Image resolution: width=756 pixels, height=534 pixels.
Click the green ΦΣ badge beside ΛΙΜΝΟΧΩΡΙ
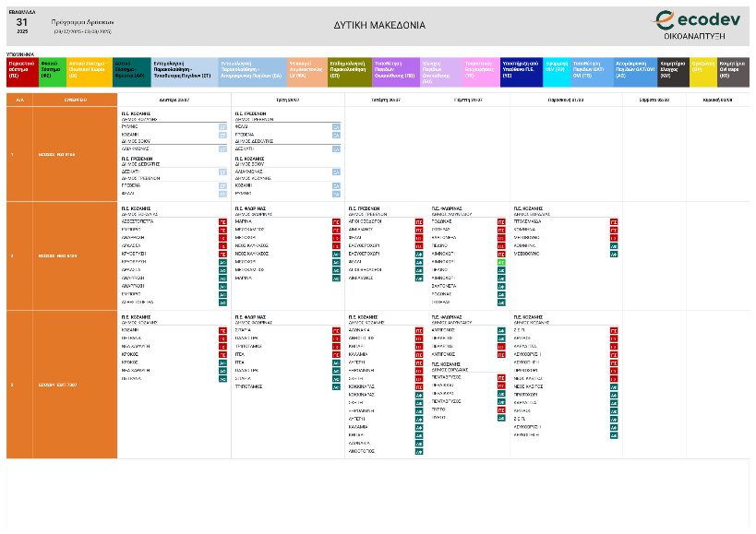(x=501, y=263)
